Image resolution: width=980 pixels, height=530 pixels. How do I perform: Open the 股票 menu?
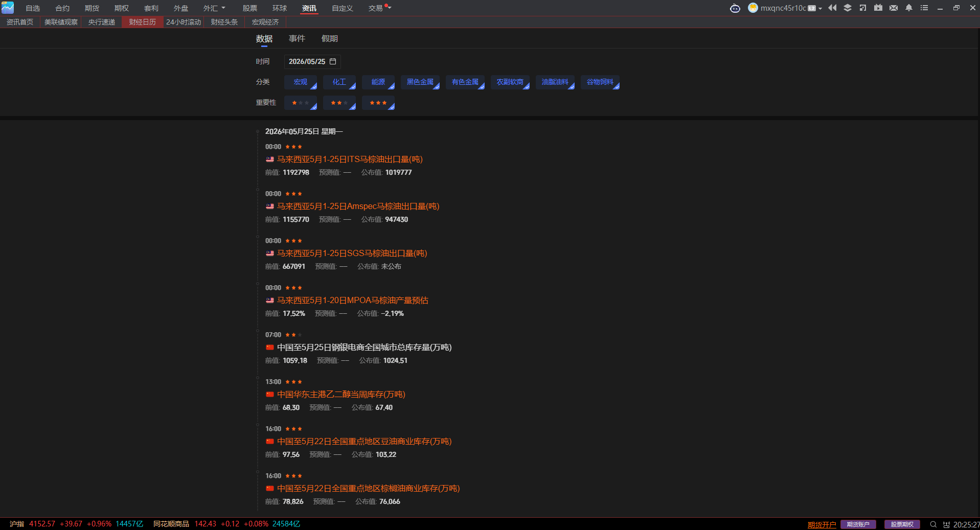[x=250, y=8]
